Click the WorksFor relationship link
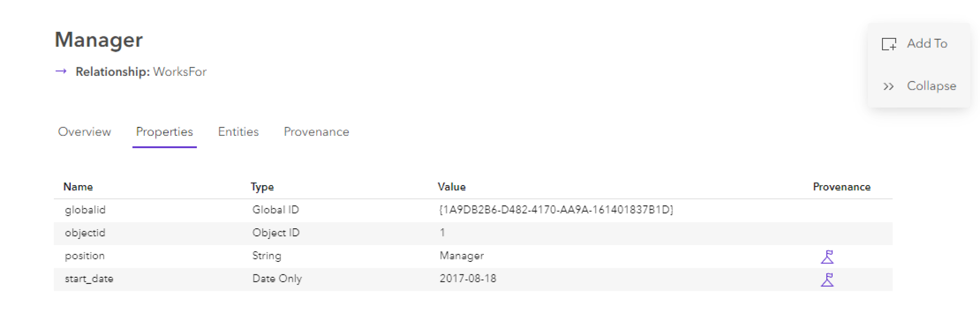The height and width of the screenshot is (336, 980). (180, 72)
